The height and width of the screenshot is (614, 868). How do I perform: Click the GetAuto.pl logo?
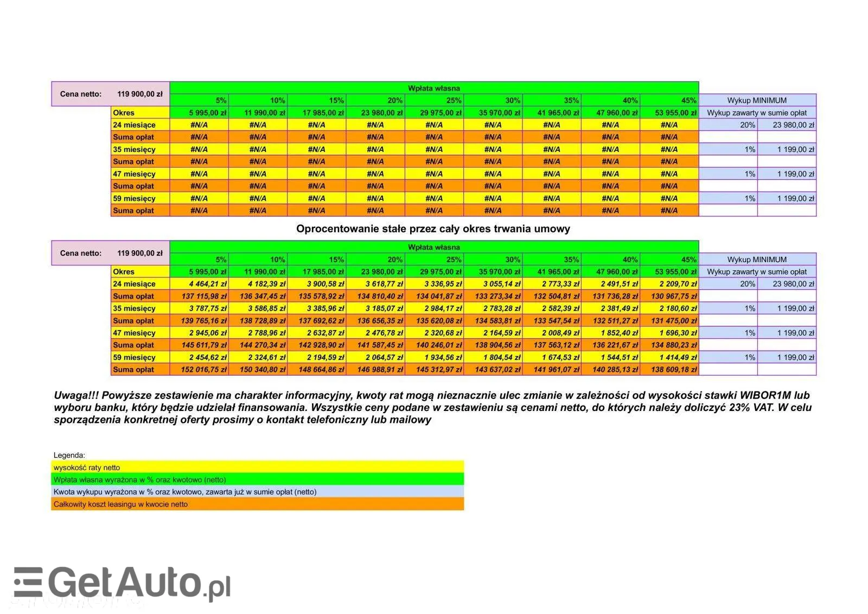click(x=122, y=584)
